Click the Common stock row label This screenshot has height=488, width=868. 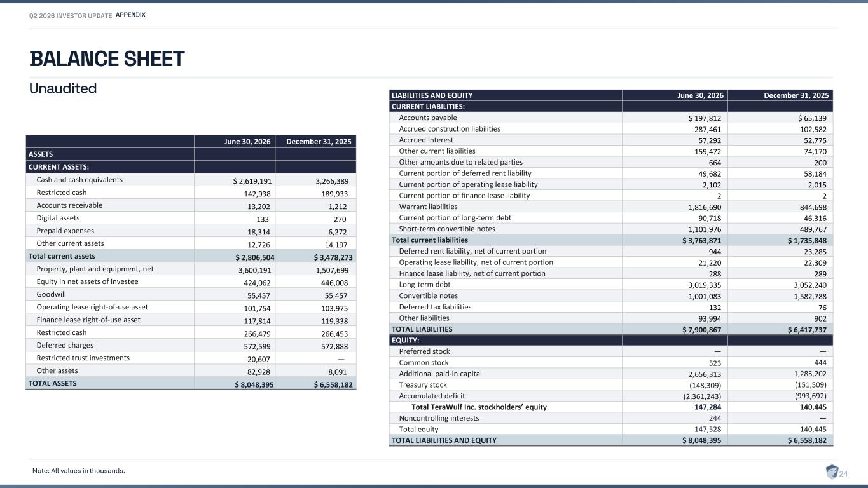(x=424, y=362)
